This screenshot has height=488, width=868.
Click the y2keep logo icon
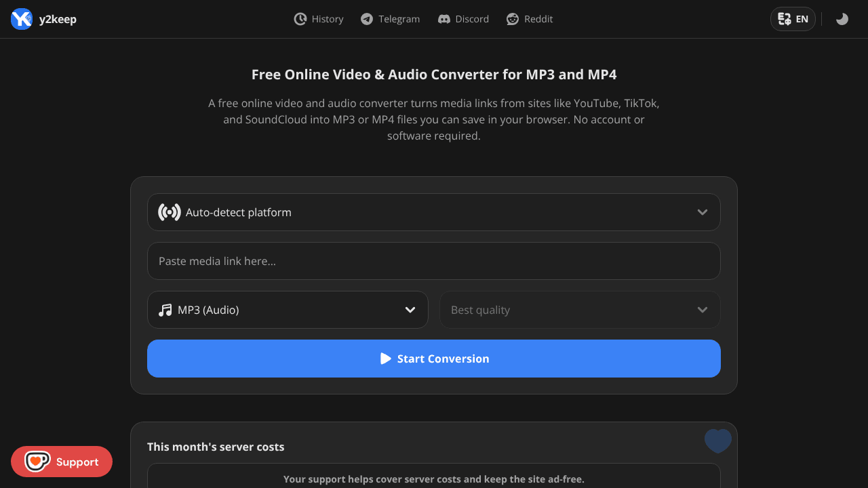[x=22, y=19]
